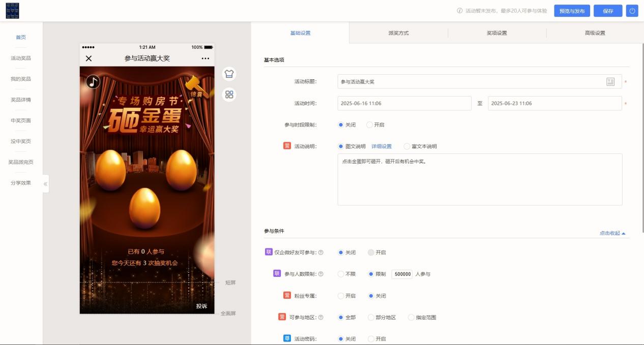Collapse the left sidebar with double chevron
This screenshot has height=345, width=644.
45,183
